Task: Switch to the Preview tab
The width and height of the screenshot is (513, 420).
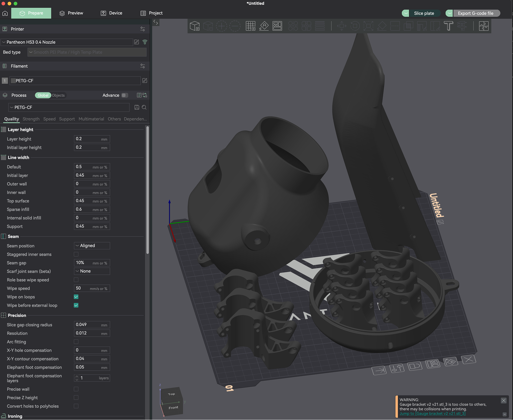Action: tap(71, 13)
